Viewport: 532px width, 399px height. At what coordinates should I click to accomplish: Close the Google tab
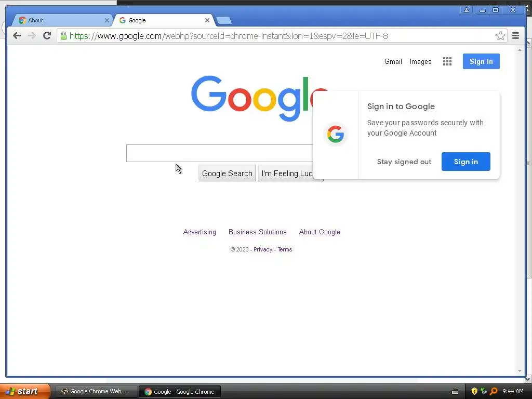pos(207,20)
